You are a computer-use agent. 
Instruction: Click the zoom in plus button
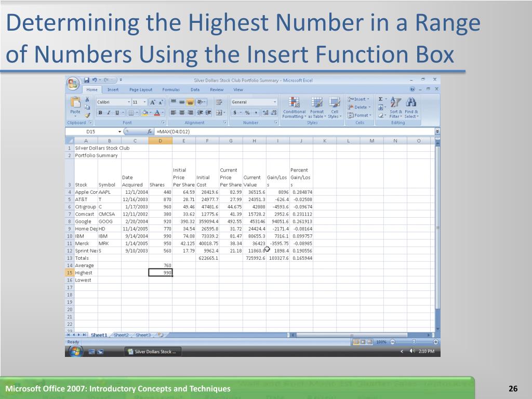click(436, 342)
